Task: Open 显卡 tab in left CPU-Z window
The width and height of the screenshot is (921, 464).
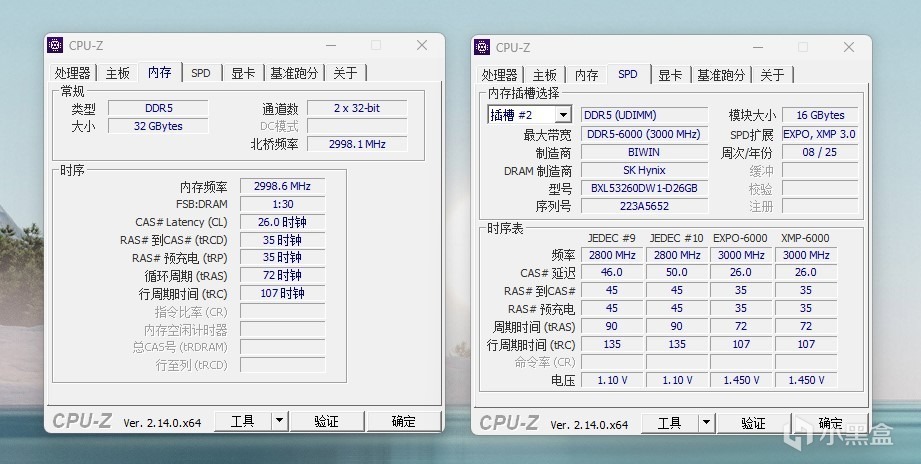Action: coord(243,73)
